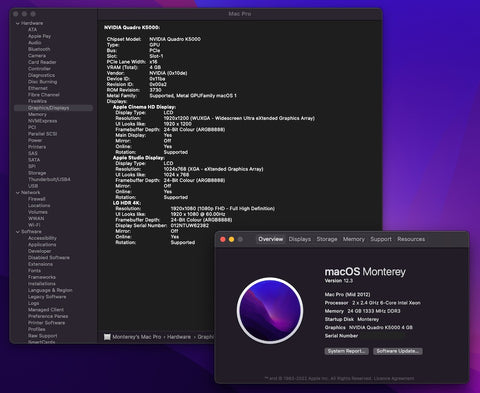Select Frameworks under Software

pos(42,277)
